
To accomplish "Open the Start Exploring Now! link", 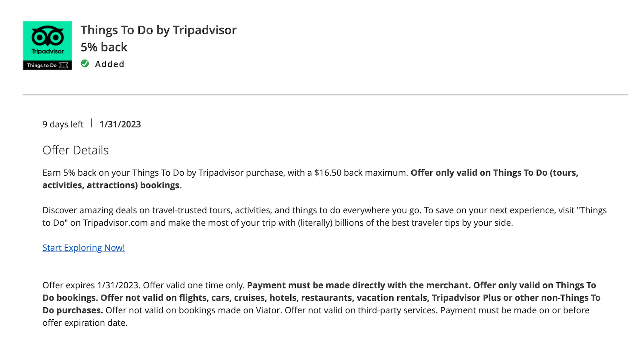I will pos(83,248).
